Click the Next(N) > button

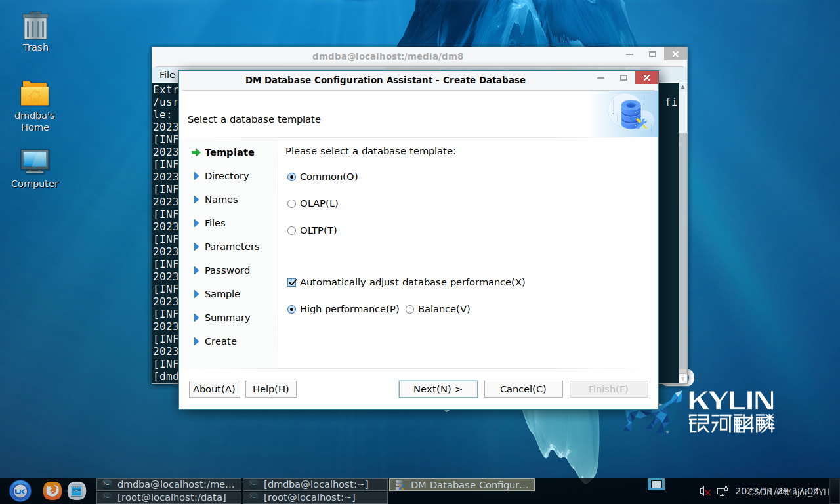(438, 389)
